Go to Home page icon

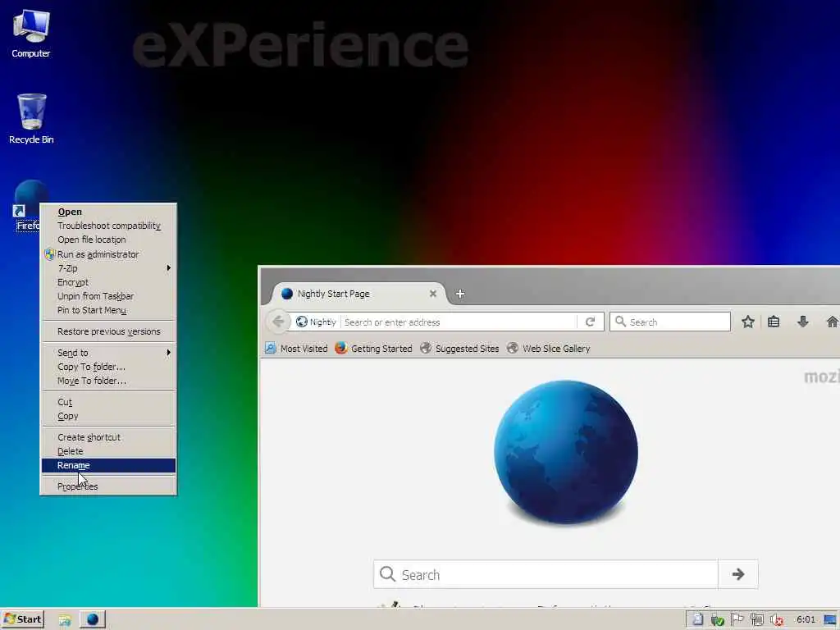832,322
